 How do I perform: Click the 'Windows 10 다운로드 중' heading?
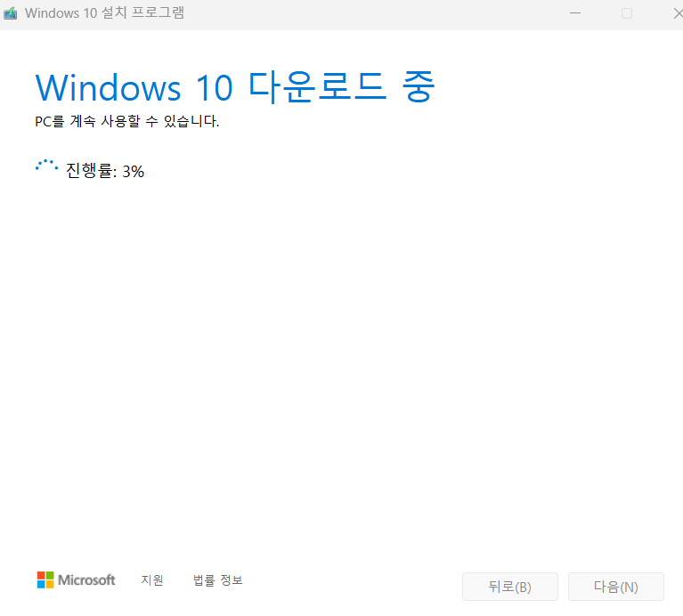235,87
